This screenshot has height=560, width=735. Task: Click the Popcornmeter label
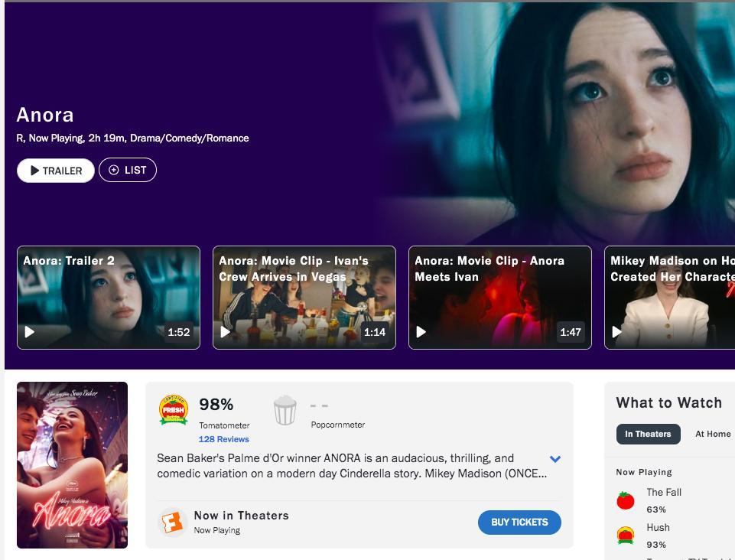pos(337,425)
